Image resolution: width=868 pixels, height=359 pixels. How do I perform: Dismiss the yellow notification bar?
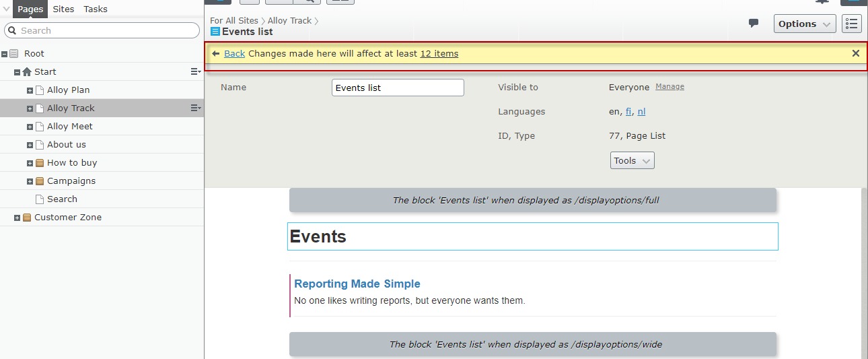(856, 53)
